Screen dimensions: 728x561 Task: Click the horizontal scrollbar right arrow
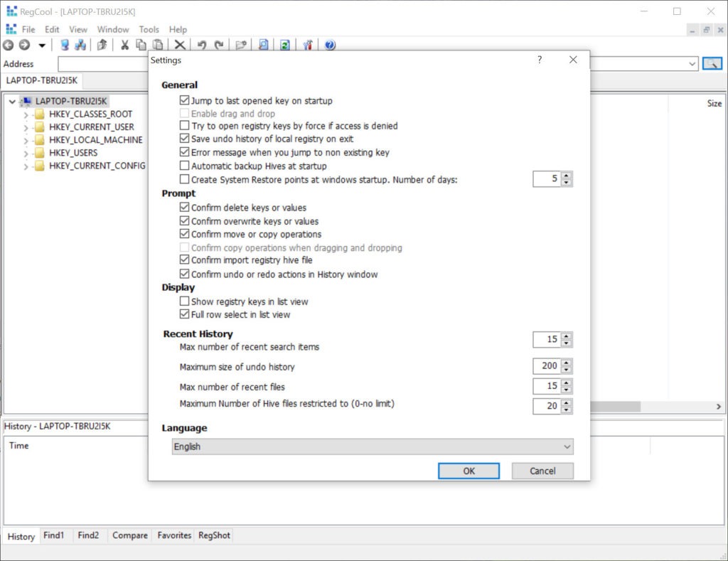(719, 407)
